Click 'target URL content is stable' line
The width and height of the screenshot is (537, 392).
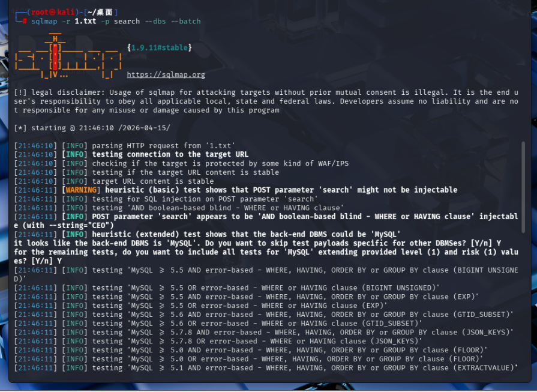point(114,181)
